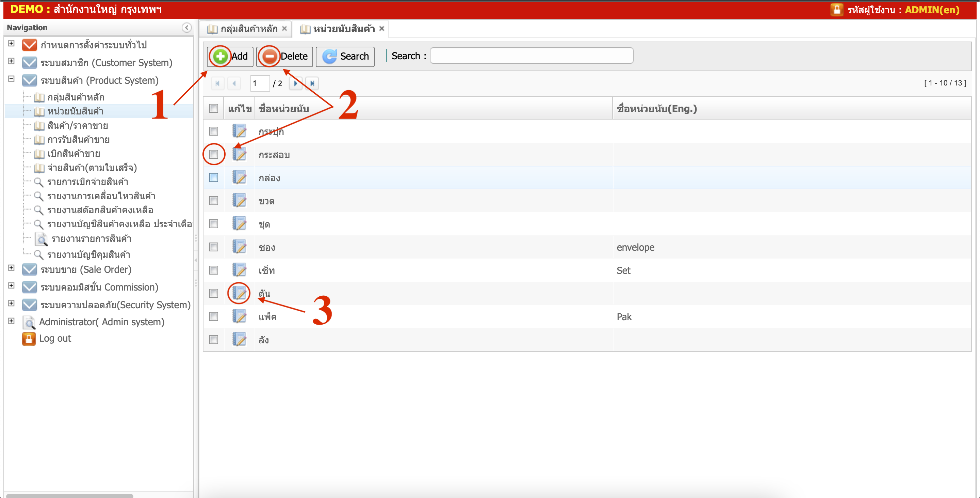Collapse the Navigation panel arrow
Image resolution: width=980 pixels, height=498 pixels.
coord(186,28)
